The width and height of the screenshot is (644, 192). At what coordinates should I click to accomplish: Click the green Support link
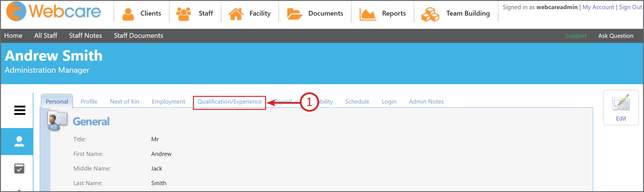pyautogui.click(x=575, y=36)
